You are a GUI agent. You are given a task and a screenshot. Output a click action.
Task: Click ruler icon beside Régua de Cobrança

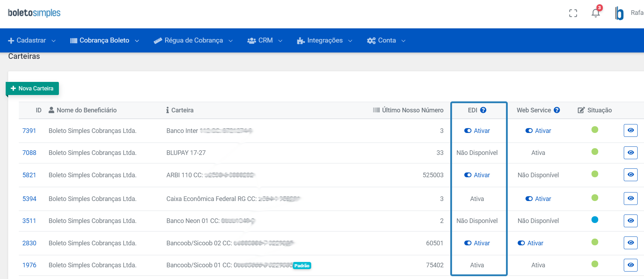click(x=158, y=41)
